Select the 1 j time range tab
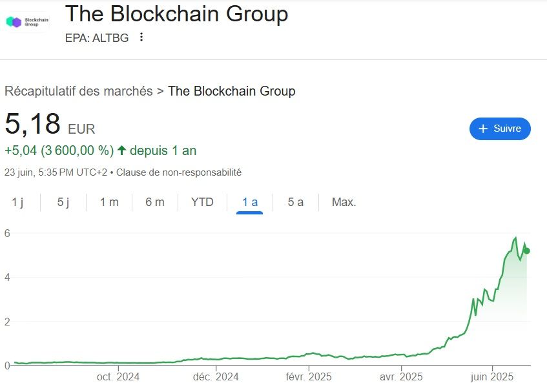The image size is (547, 392). (17, 202)
